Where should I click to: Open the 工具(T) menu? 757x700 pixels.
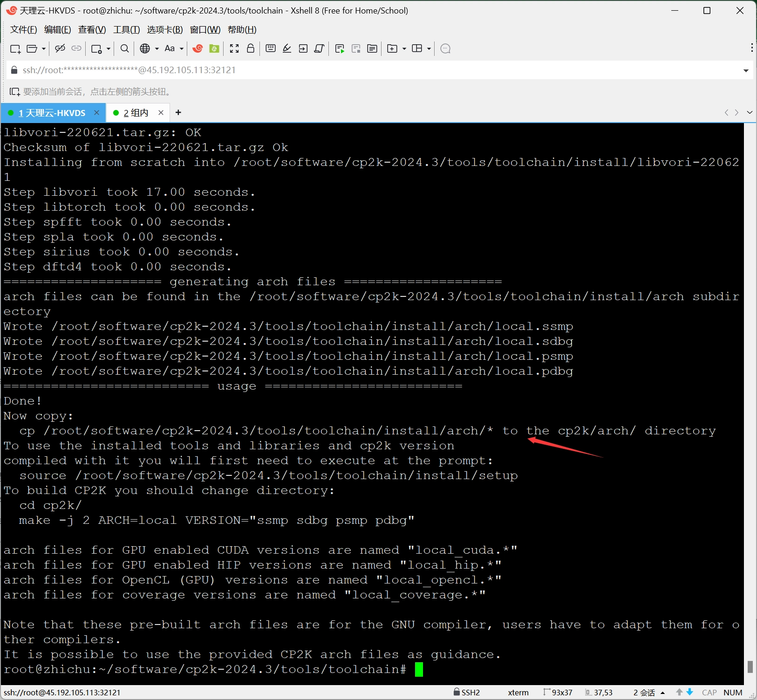[127, 29]
